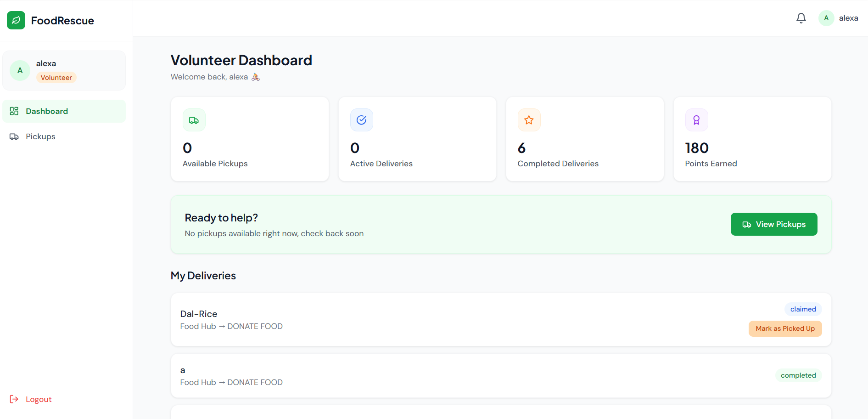Click the Logout arrow icon

point(14,399)
